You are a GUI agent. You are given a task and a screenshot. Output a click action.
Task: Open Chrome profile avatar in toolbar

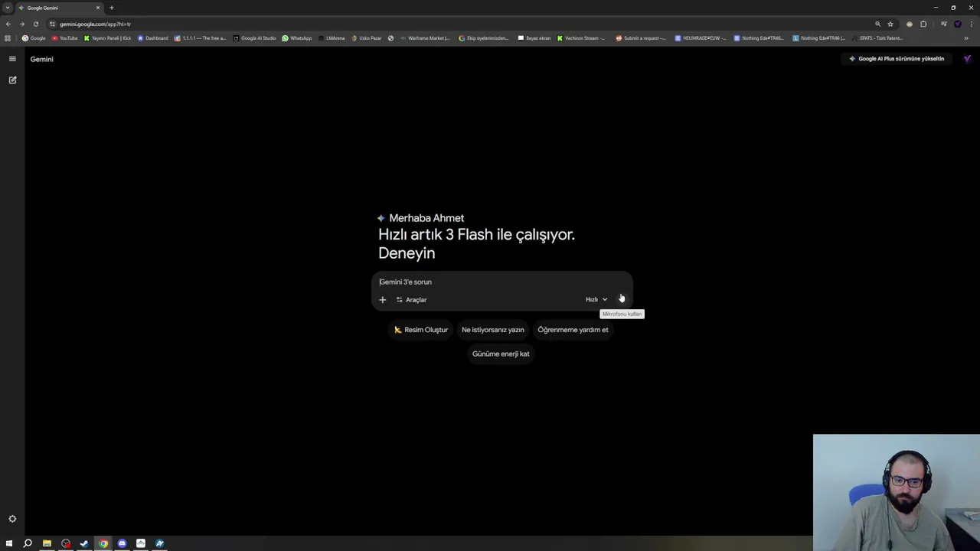tap(957, 24)
